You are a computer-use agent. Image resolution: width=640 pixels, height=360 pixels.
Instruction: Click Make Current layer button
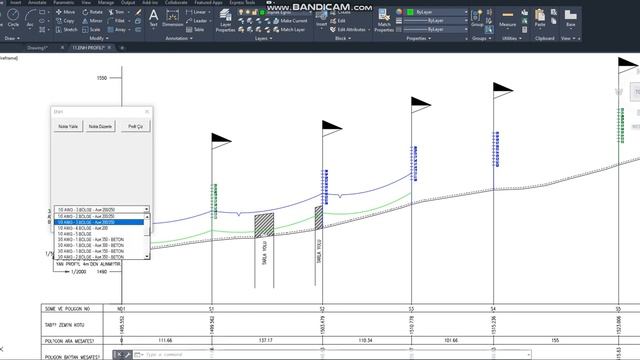[x=290, y=20]
